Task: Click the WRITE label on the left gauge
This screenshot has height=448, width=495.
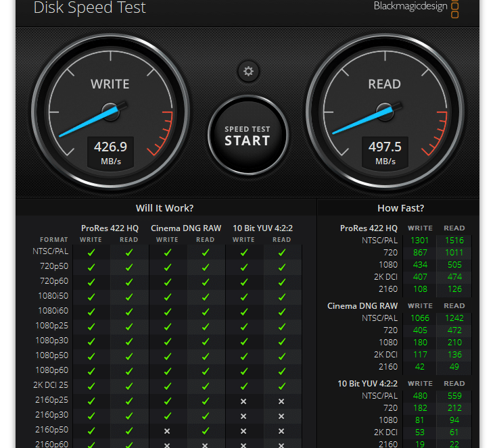Action: pos(110,84)
